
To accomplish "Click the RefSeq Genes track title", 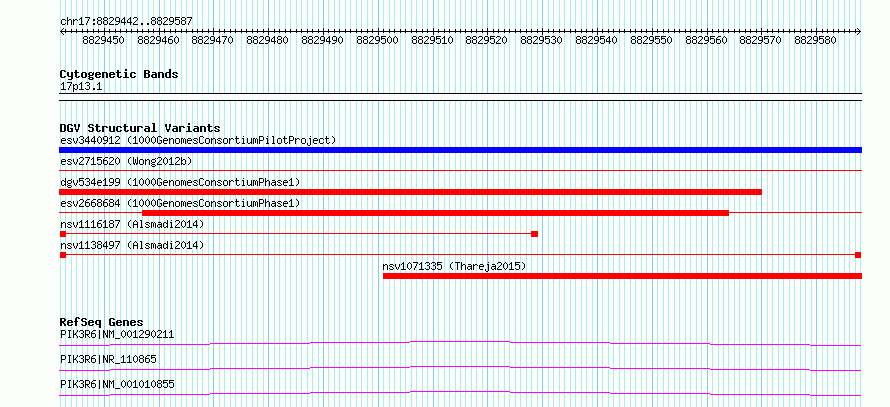I will (x=101, y=322).
